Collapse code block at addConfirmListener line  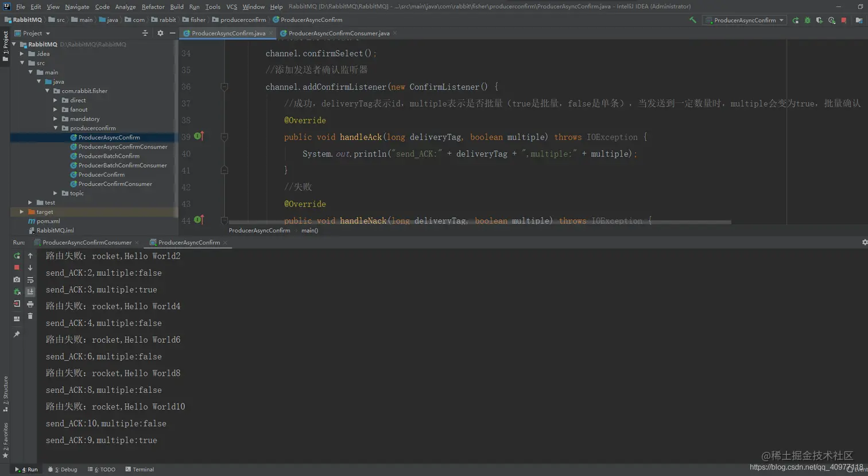[224, 87]
